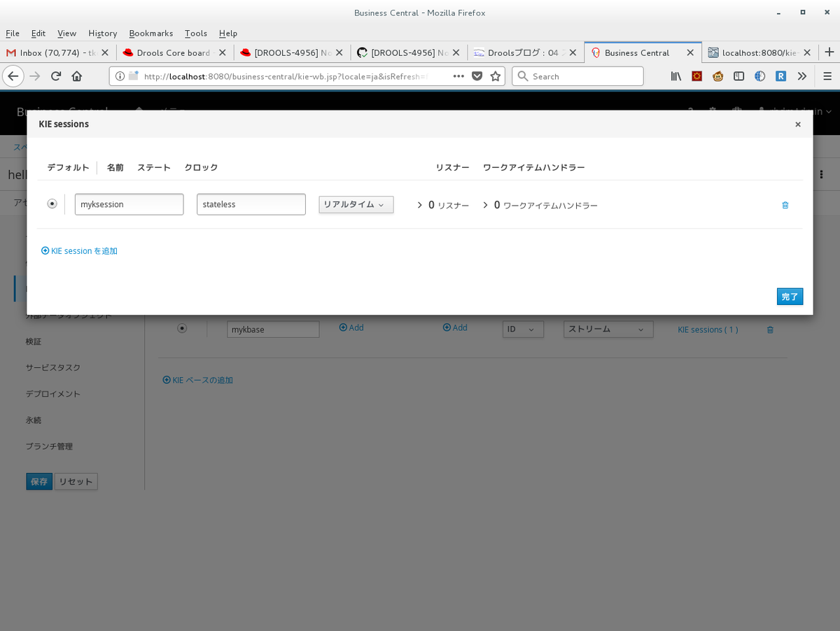The width and height of the screenshot is (840, 631).
Task: Toggle the sidebar view icon
Action: click(x=738, y=76)
